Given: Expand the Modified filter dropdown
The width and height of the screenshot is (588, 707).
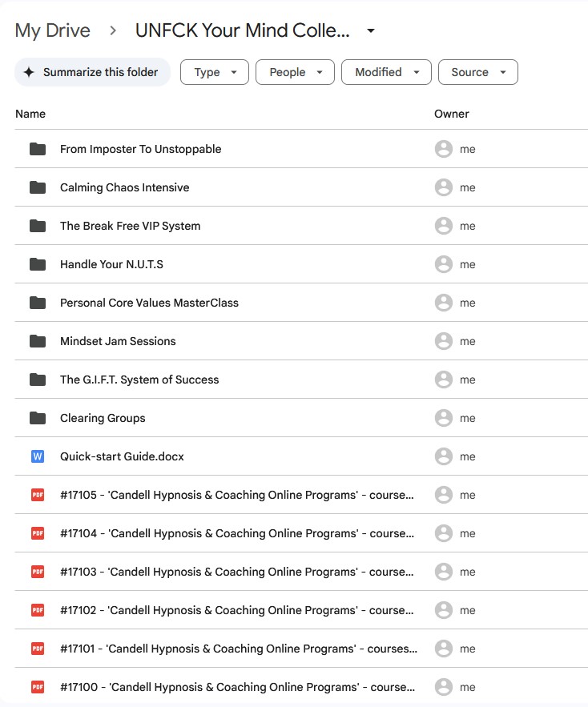Looking at the screenshot, I should point(386,72).
